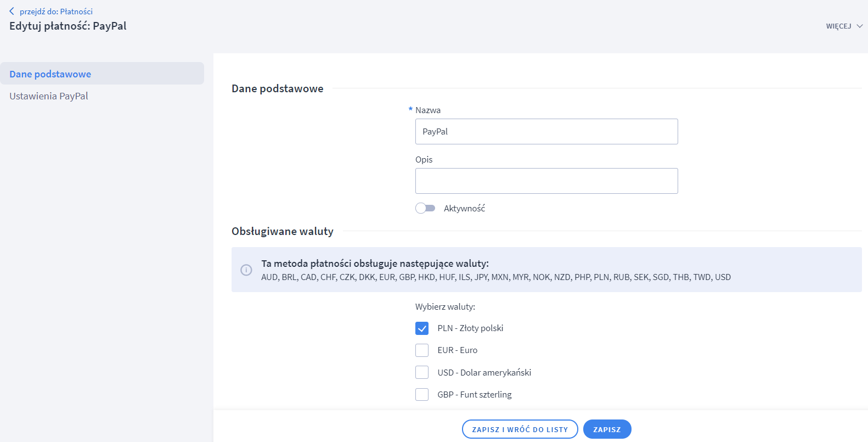The width and height of the screenshot is (868, 442).
Task: Click the empty Opis input field
Action: click(546, 181)
